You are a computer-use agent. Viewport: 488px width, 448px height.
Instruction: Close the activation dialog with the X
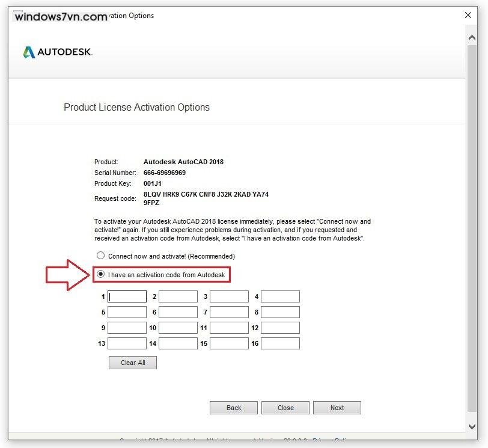pos(468,15)
